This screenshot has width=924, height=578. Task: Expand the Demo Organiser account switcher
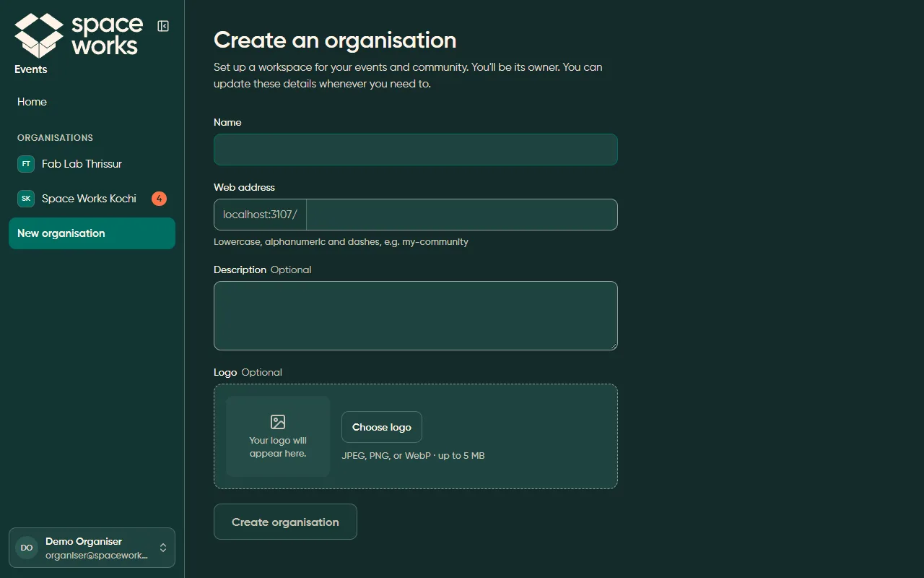pyautogui.click(x=92, y=548)
